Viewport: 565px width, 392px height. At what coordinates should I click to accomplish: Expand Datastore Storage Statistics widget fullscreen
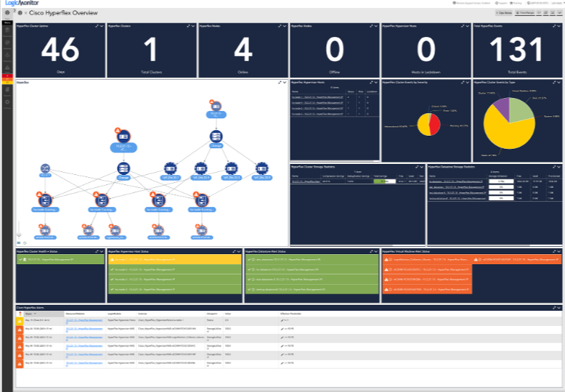coord(554,167)
